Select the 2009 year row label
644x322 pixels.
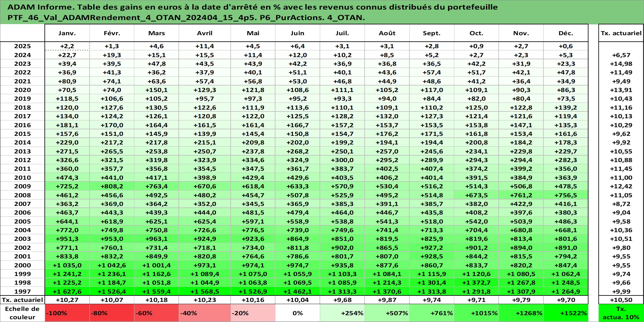tap(23, 186)
